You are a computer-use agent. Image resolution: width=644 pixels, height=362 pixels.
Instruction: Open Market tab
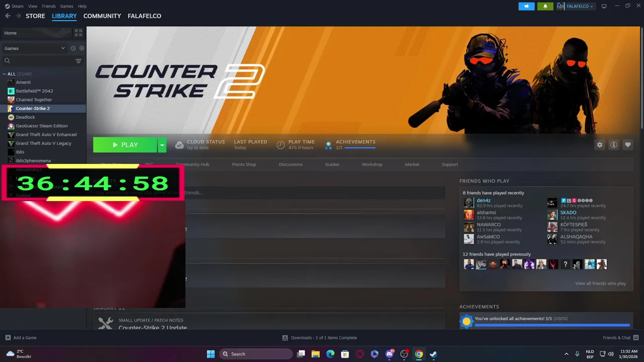pos(412,164)
